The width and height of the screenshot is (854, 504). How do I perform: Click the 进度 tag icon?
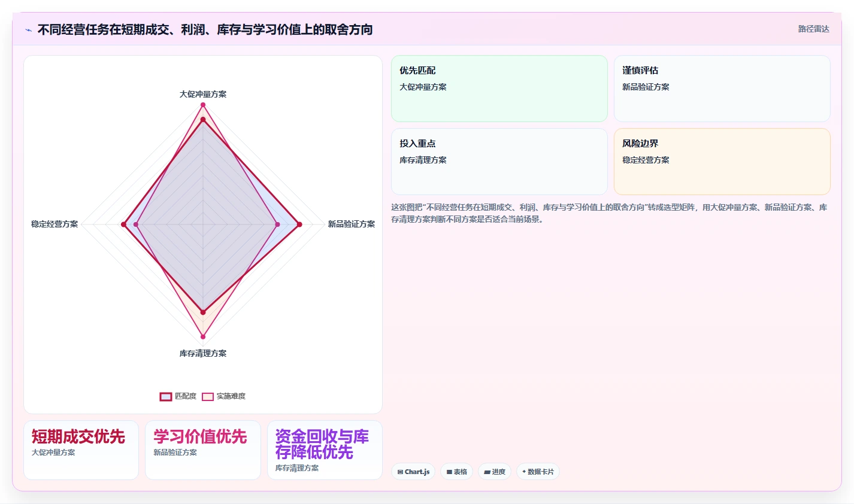(x=487, y=472)
